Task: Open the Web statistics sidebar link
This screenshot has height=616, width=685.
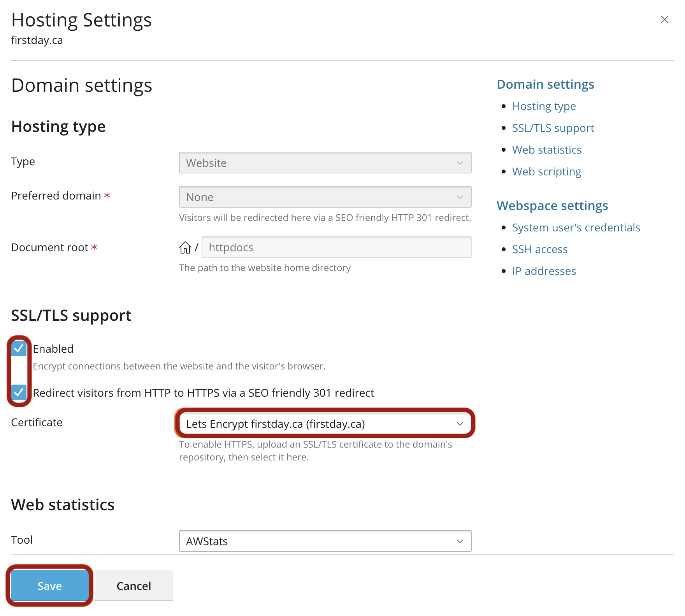Action: tap(547, 150)
